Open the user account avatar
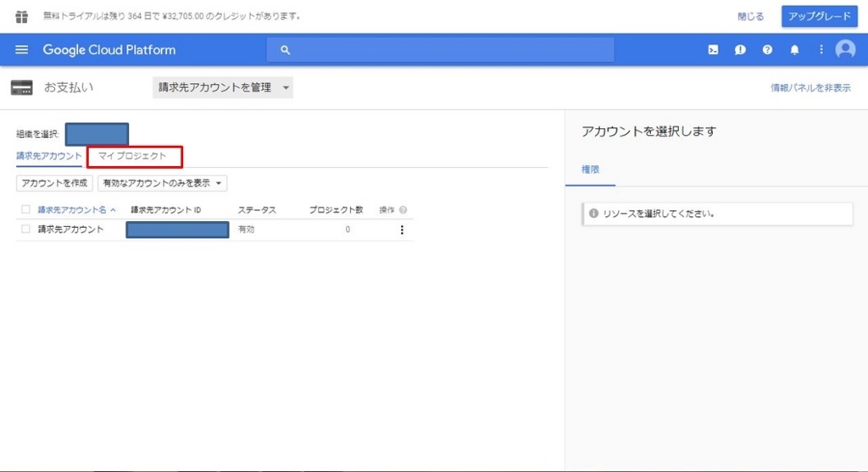Screen dimensions: 868x472 pos(845,50)
